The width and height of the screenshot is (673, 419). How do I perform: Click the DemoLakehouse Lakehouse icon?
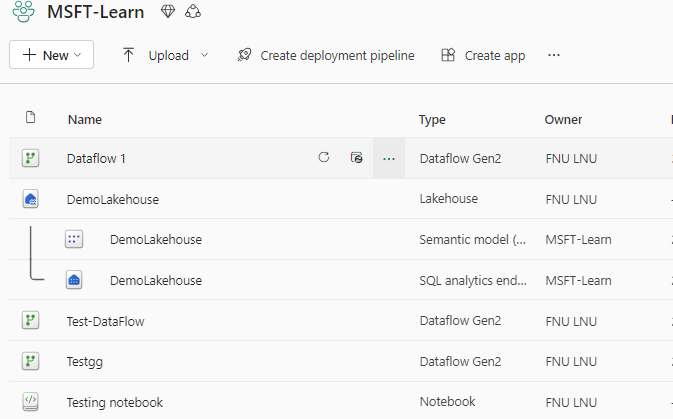30,199
